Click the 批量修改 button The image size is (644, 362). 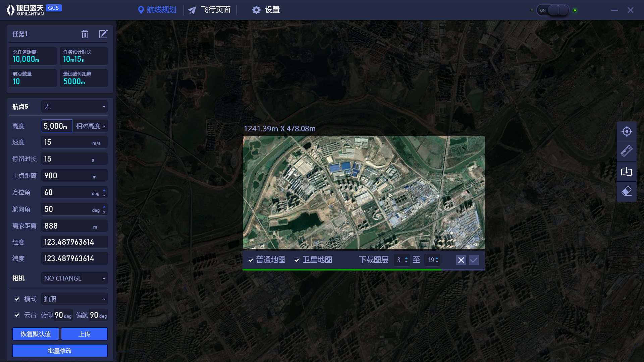point(60,351)
